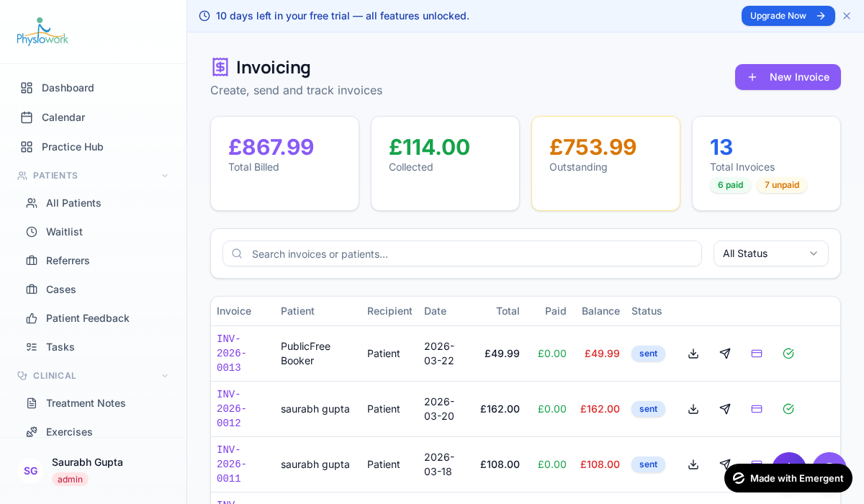Click the £753.99 Outstanding card
Viewport: 864px width, 504px height.
coord(606,163)
